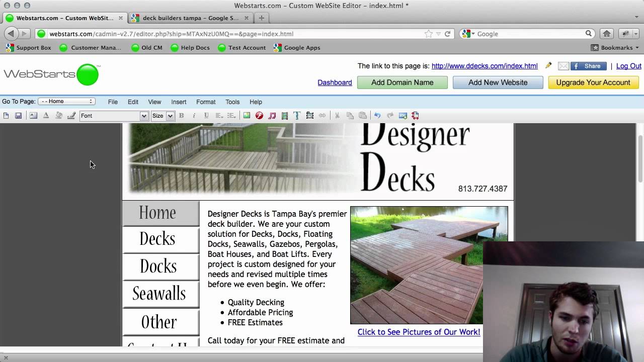
Task: Click the bookmark star in address bar
Action: click(x=429, y=34)
